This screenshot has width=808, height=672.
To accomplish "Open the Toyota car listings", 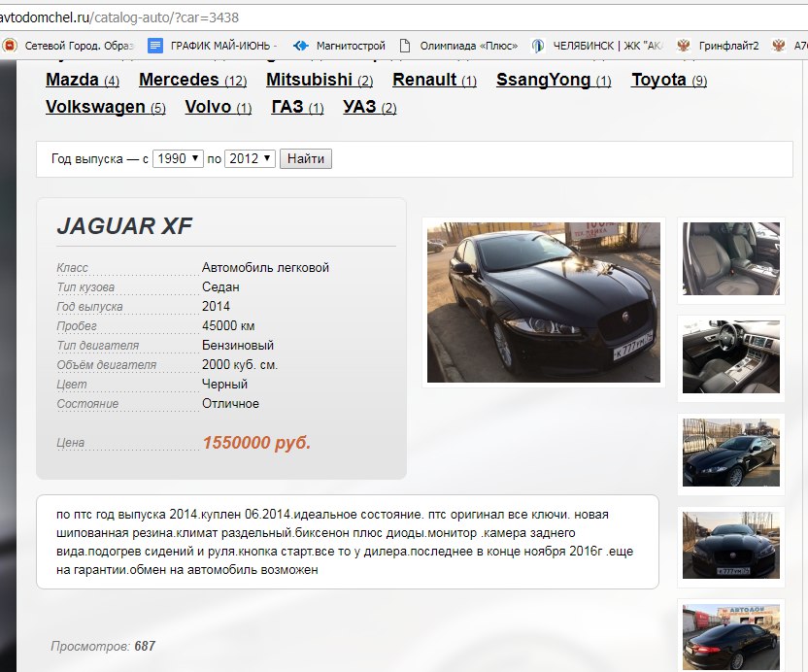I will pyautogui.click(x=658, y=80).
